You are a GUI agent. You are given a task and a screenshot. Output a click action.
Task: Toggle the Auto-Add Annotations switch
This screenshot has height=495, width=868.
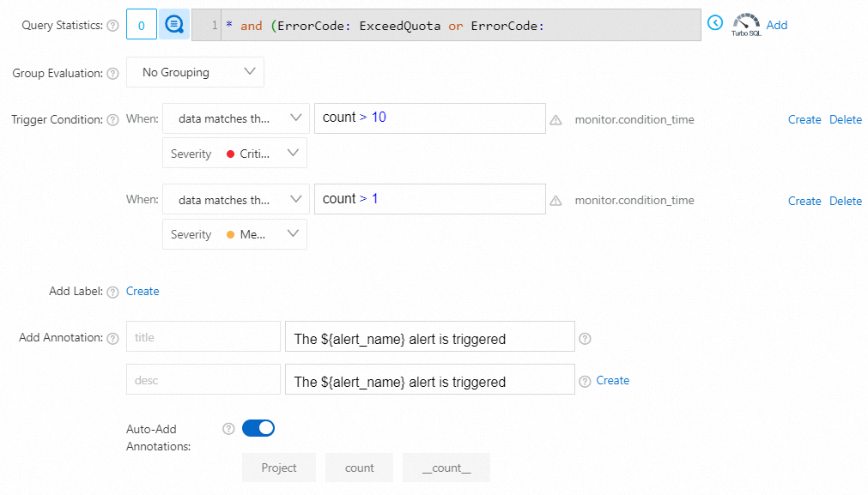coord(258,427)
